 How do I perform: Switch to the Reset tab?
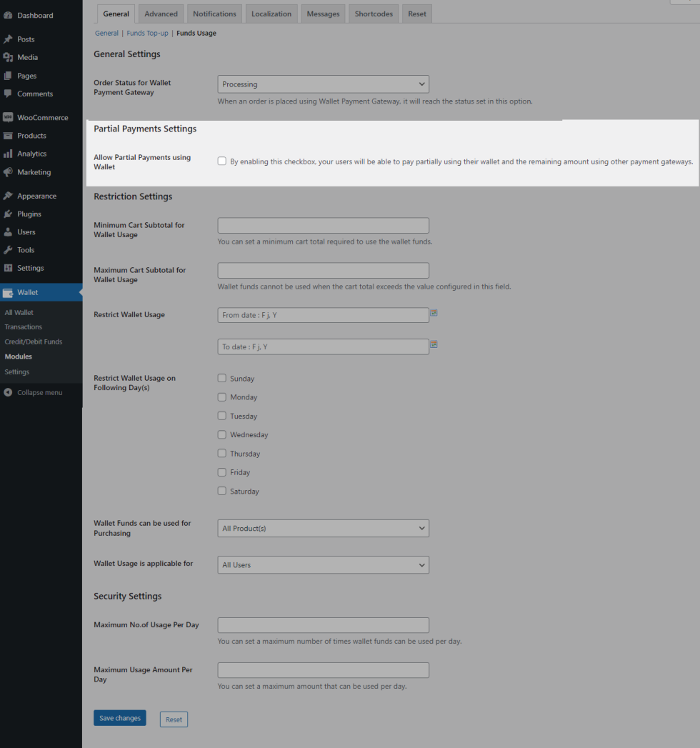pos(417,14)
